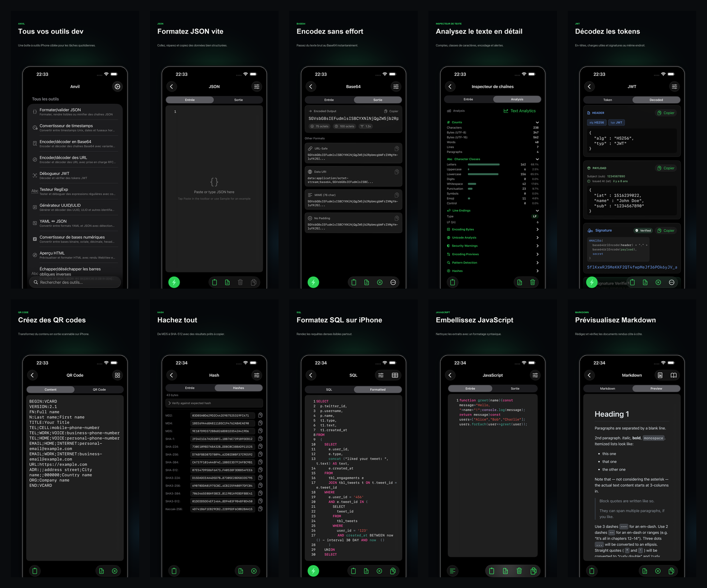The width and height of the screenshot is (707, 588).
Task: Tap the paste clipboard icon on JSON screen toolbar
Action: click(214, 282)
